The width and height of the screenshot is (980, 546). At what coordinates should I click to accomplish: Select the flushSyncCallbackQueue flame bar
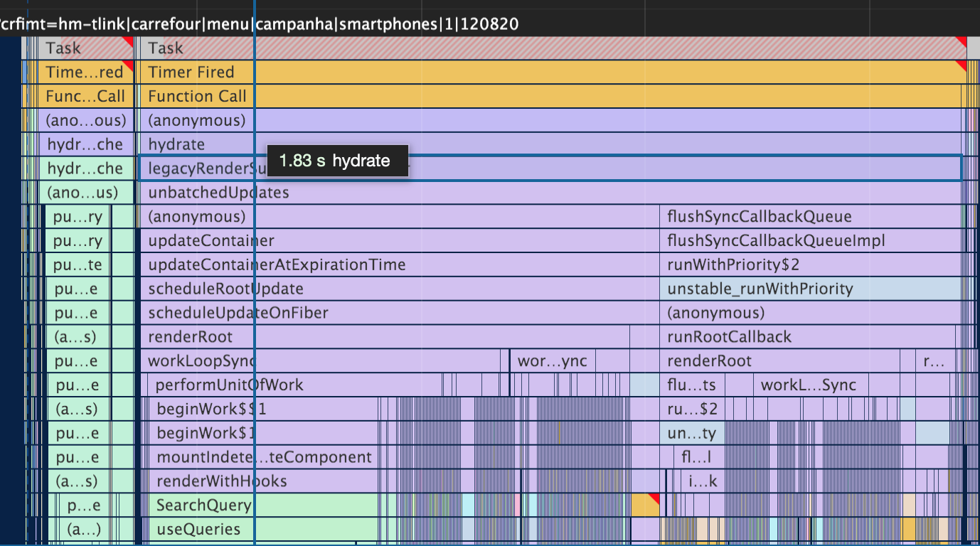coord(810,217)
